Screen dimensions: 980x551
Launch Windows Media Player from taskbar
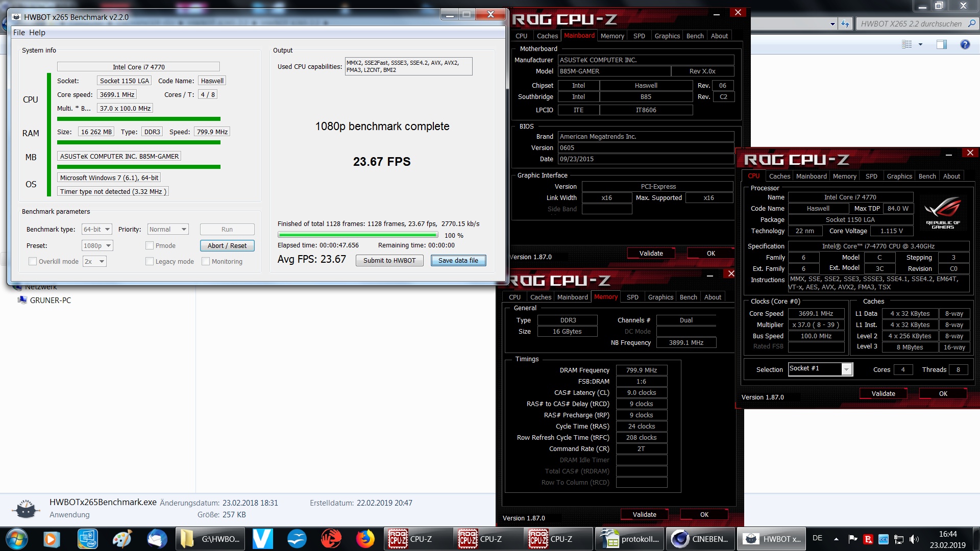(51, 539)
